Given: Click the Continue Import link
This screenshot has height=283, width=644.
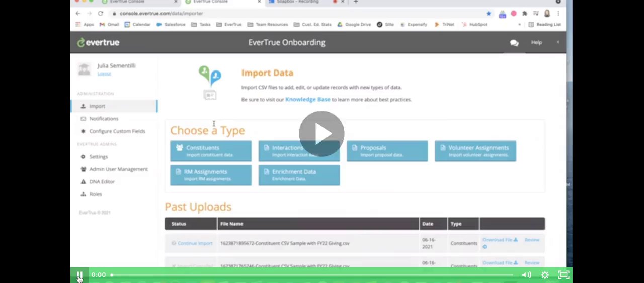Looking at the screenshot, I should pos(195,243).
